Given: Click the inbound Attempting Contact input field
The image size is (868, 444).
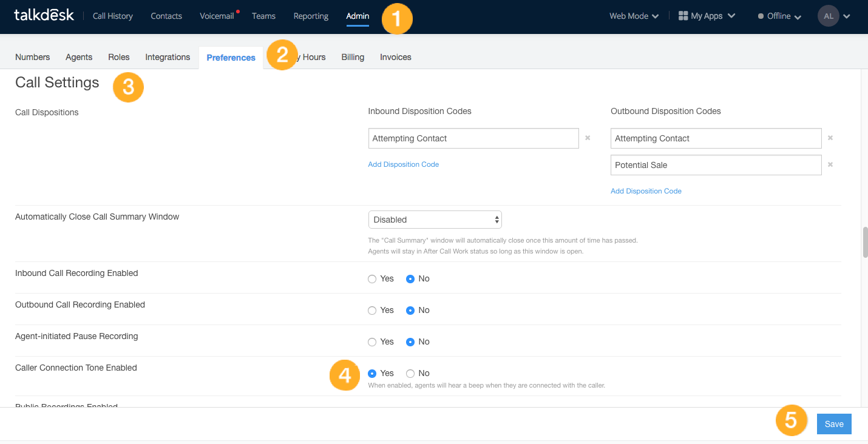Looking at the screenshot, I should tap(473, 138).
